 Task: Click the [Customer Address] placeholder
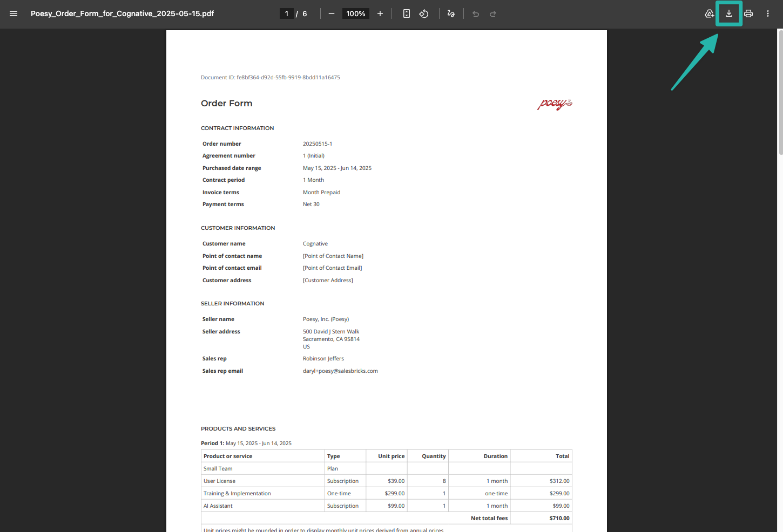[328, 281]
